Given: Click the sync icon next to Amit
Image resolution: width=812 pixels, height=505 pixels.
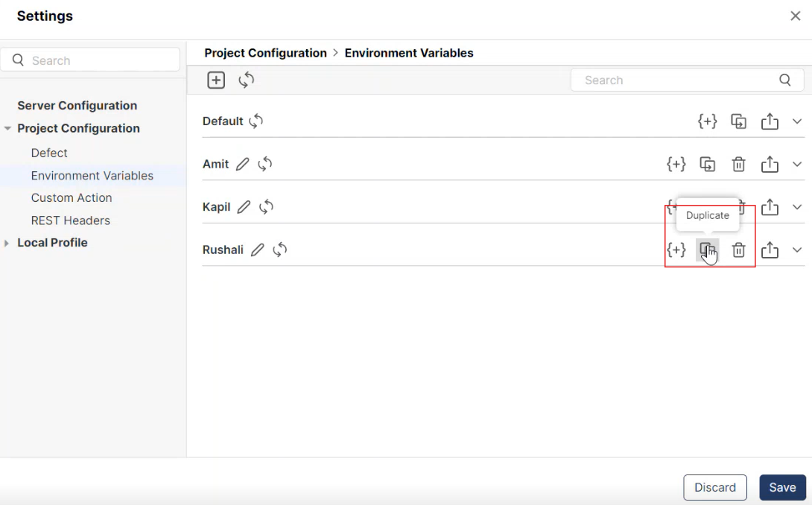Looking at the screenshot, I should click(x=265, y=164).
